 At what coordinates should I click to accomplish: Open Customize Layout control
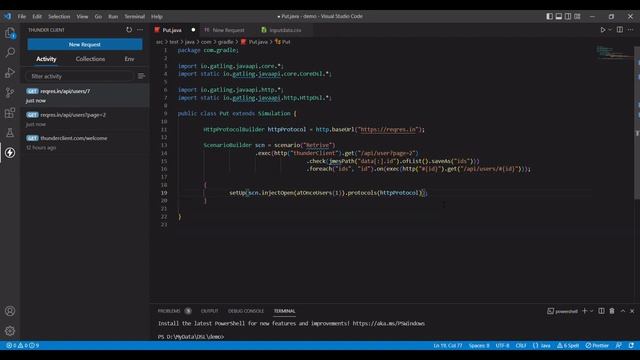coord(577,16)
